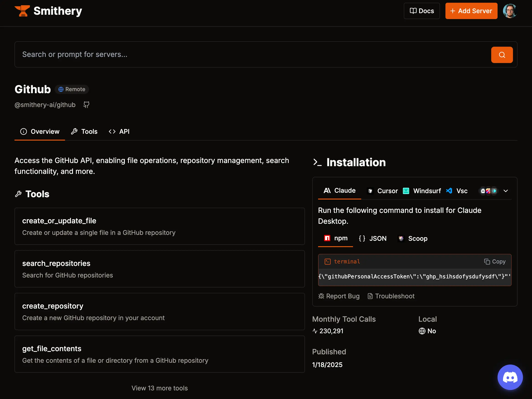Click the terminal icon in code header
The width and height of the screenshot is (532, 399).
coord(327,262)
